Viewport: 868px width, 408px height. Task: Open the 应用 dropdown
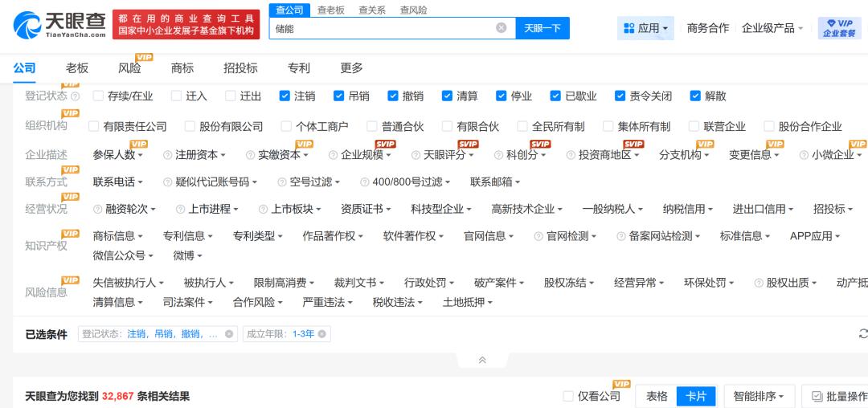point(645,28)
